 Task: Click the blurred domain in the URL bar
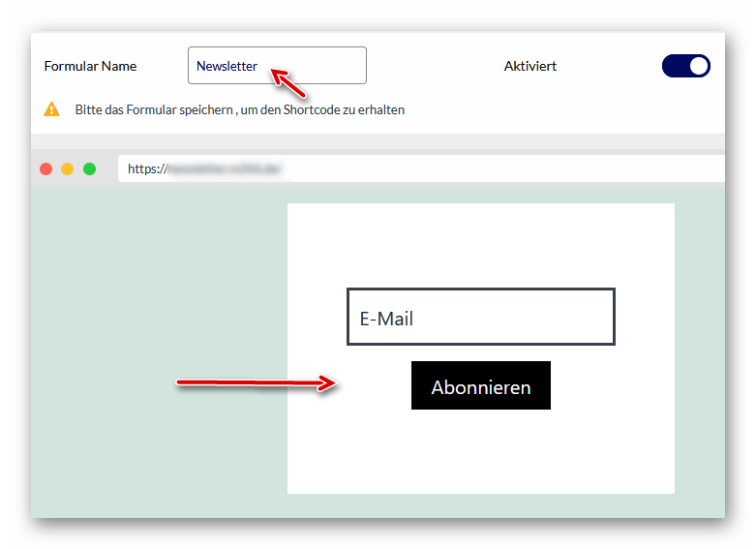point(224,168)
